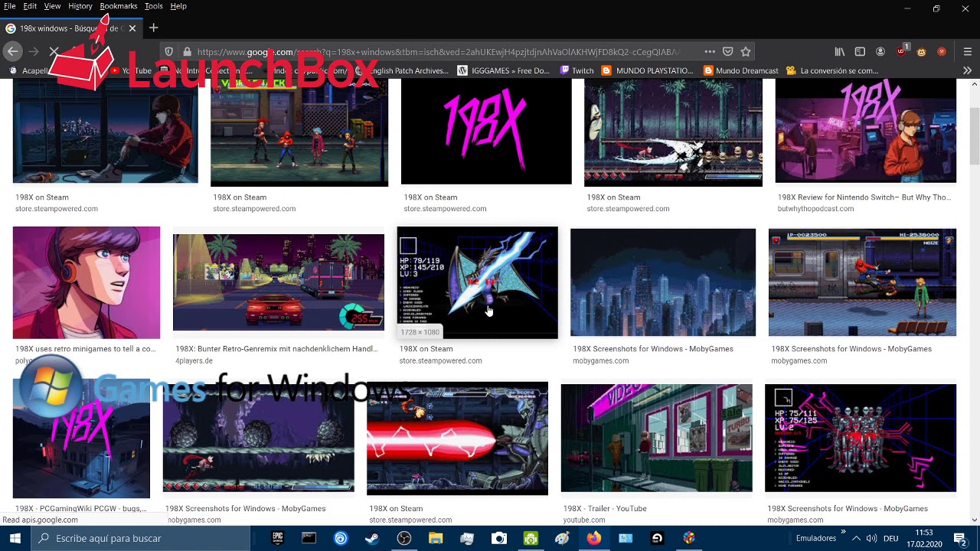The image size is (980, 551).
Task: Click the Windows search box
Action: pos(140,538)
